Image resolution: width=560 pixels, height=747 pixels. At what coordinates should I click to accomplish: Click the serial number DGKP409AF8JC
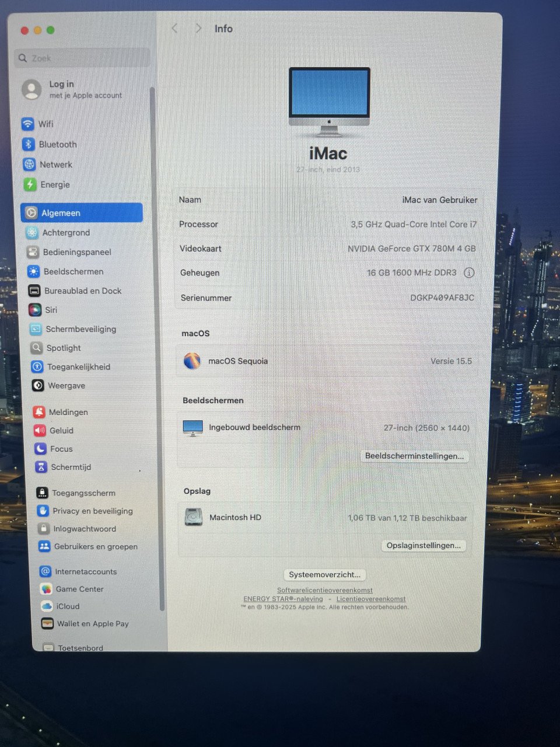click(442, 298)
